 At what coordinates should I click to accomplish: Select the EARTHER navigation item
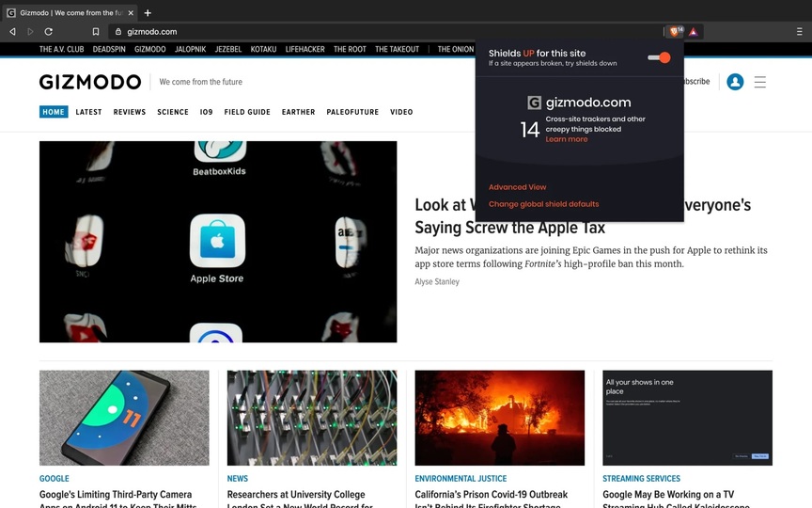pos(298,112)
